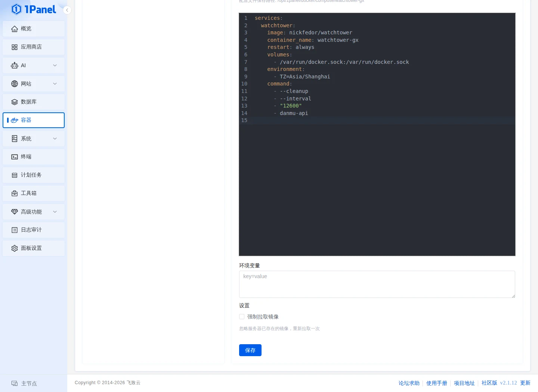Expand the 高级功能 submenu chevron
Image resolution: width=538 pixels, height=392 pixels.
pos(55,212)
